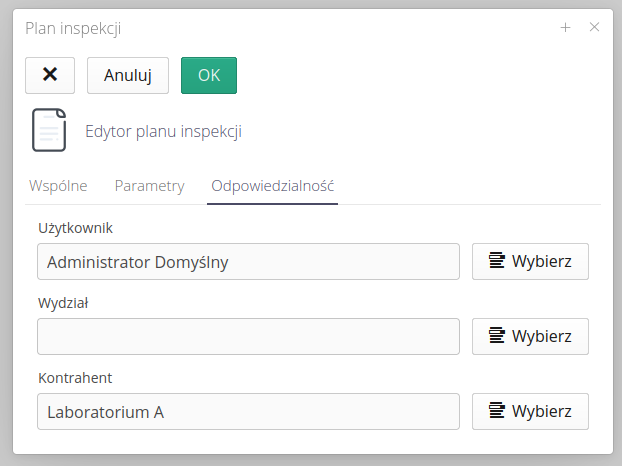Click Anuluj to cancel changes
This screenshot has height=466, width=622.
pyautogui.click(x=128, y=76)
